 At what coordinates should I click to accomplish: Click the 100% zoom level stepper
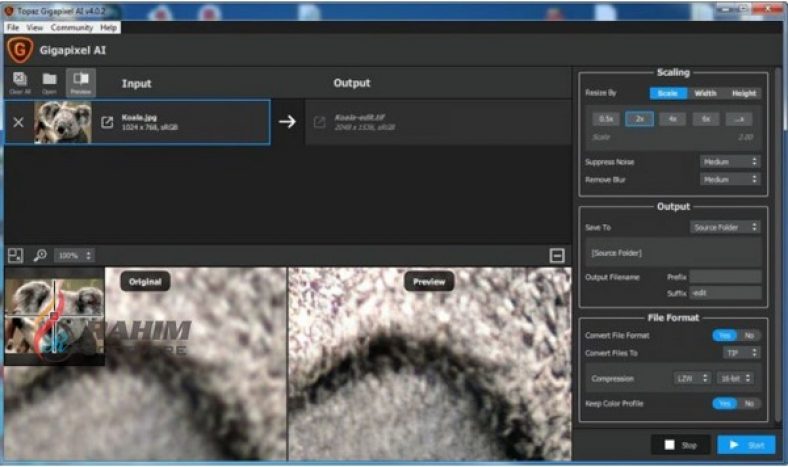pyautogui.click(x=75, y=256)
